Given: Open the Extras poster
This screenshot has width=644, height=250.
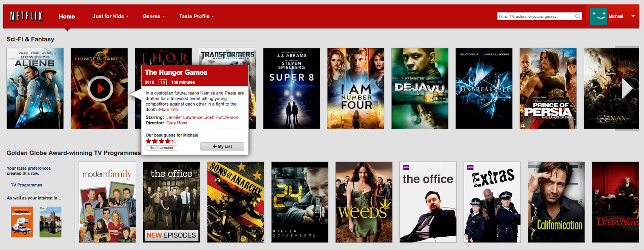Looking at the screenshot, I should tap(492, 202).
